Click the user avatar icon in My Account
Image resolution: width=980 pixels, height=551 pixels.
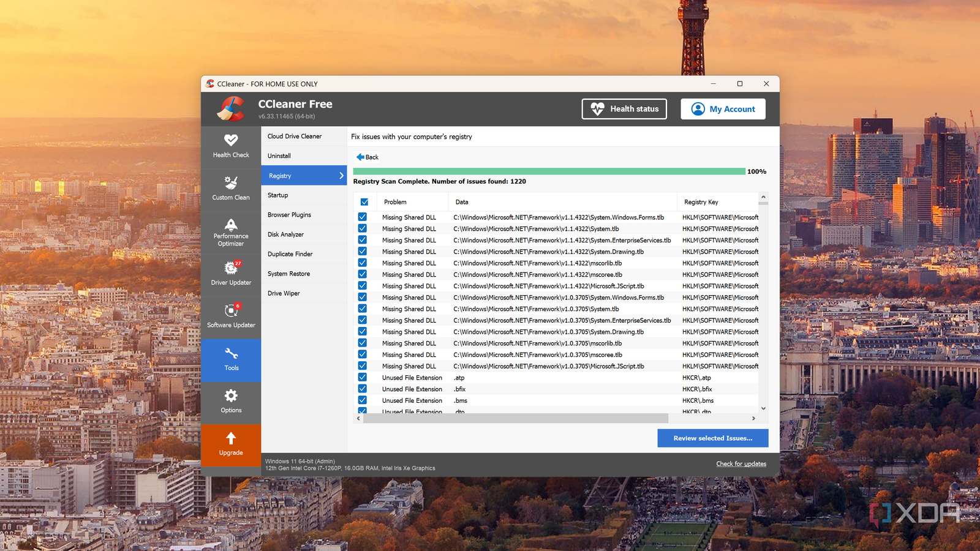pos(698,109)
